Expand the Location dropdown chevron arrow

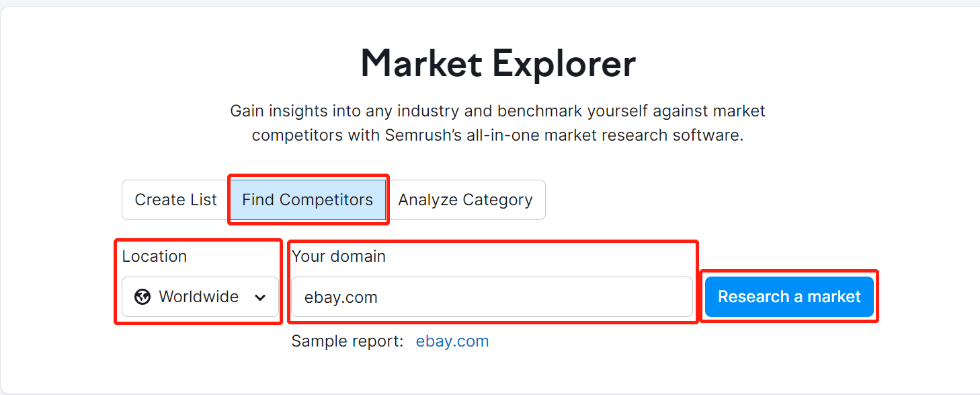pos(260,297)
